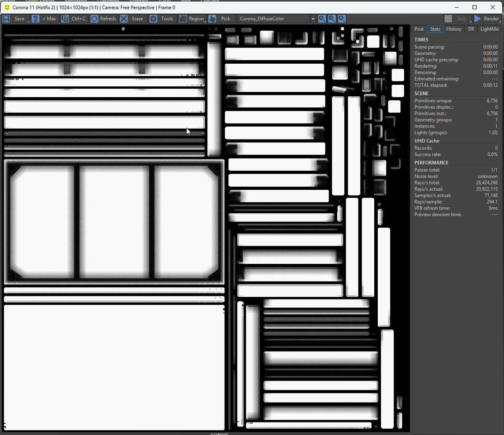
Task: Click the zoom out magnifier icon
Action: click(x=332, y=19)
